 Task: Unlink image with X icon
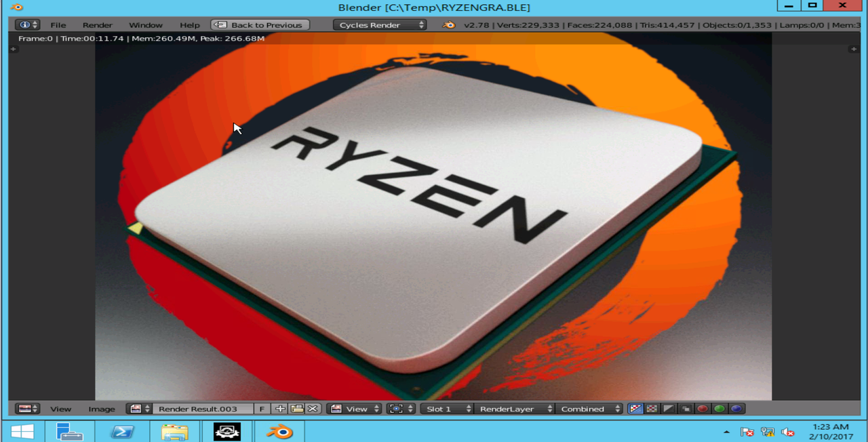(x=313, y=409)
